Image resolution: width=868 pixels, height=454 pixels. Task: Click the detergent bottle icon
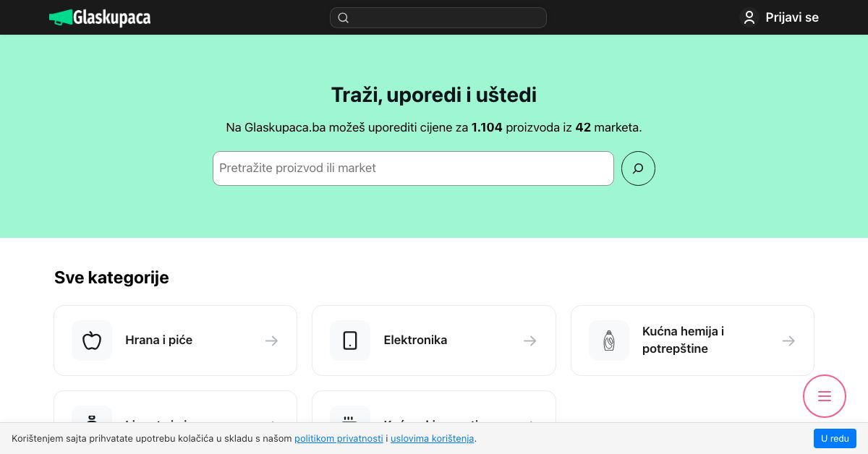609,340
